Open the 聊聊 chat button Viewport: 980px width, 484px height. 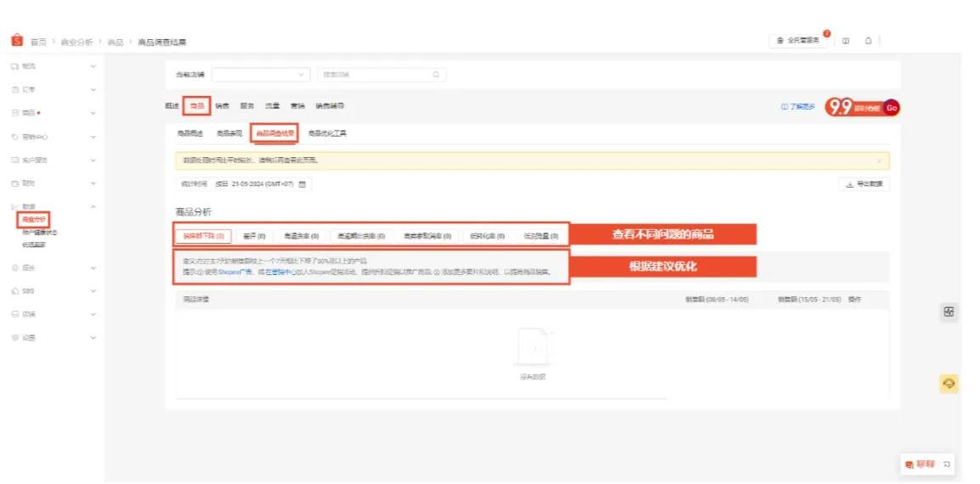[920, 464]
